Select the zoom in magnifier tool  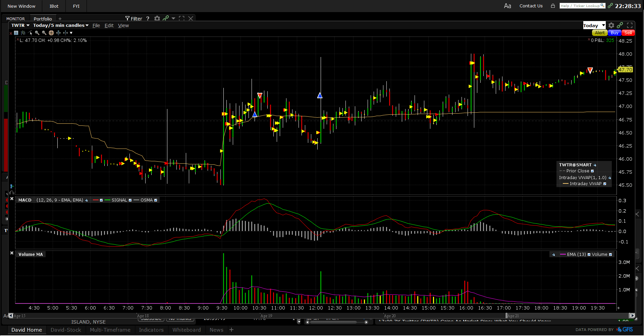37,33
